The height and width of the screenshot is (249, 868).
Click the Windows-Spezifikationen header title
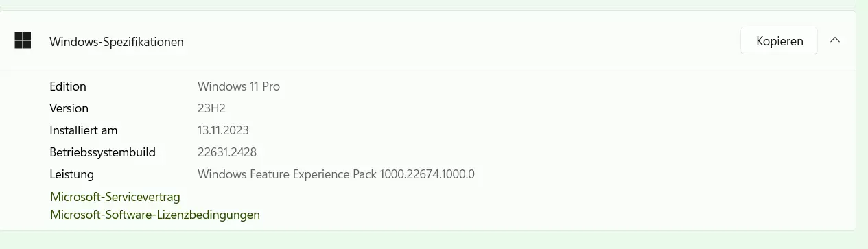tap(117, 42)
